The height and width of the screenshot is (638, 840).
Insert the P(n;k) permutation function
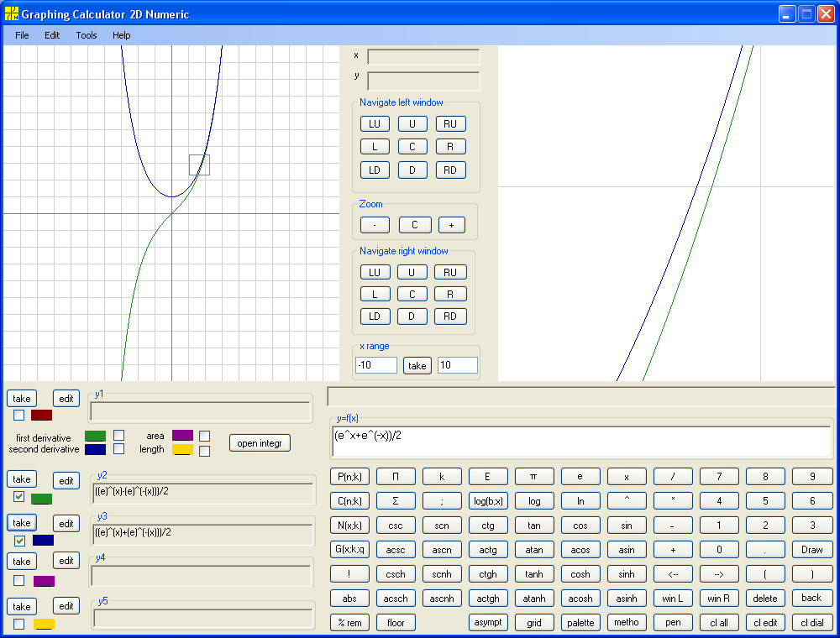tap(349, 477)
